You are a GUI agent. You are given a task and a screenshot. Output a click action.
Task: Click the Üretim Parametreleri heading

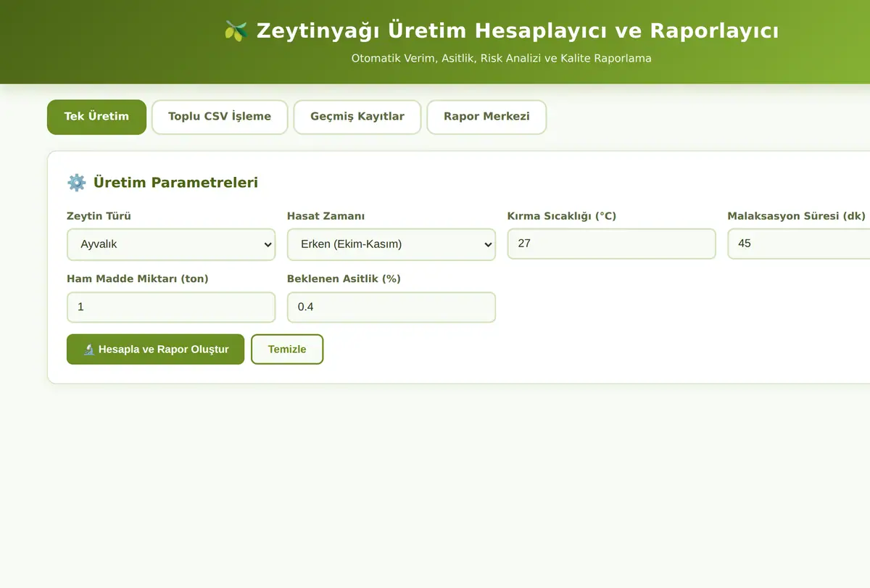click(175, 183)
